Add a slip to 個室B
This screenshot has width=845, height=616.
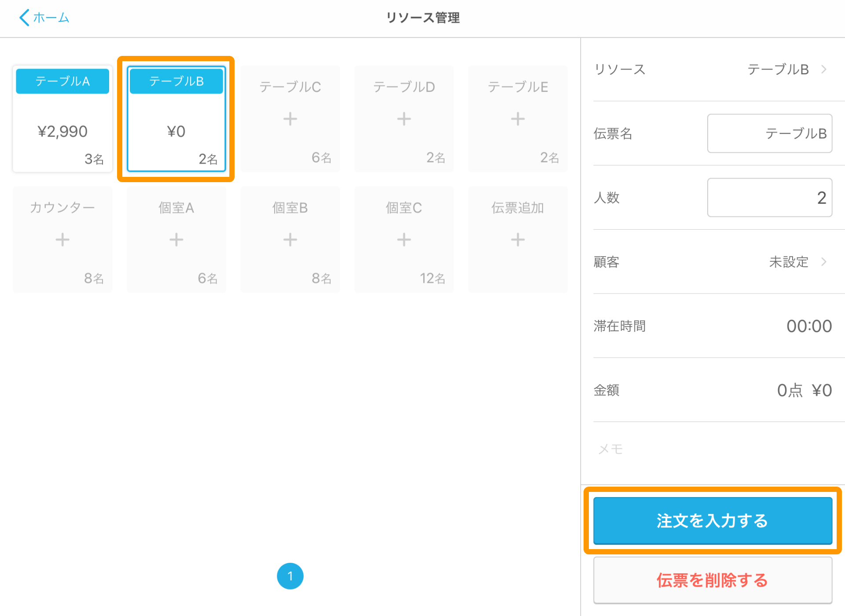point(290,239)
